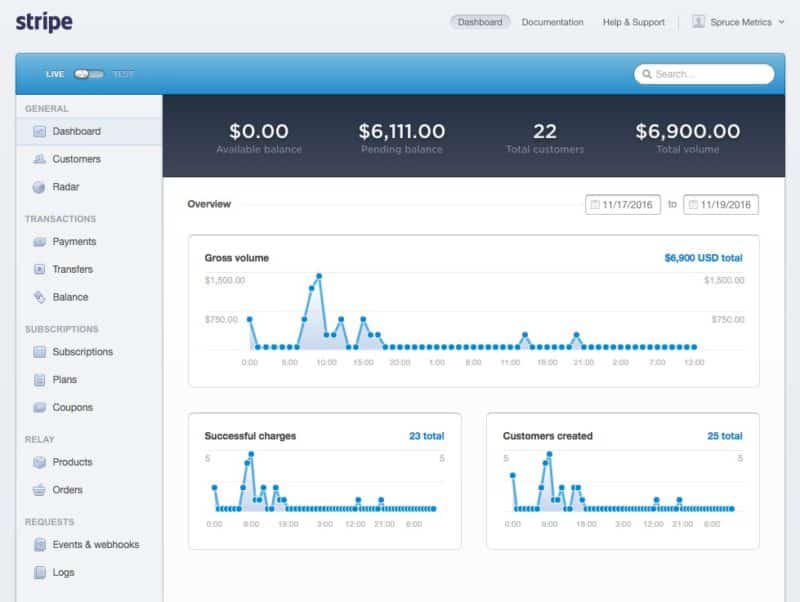Select the TEST mode label

tap(123, 74)
